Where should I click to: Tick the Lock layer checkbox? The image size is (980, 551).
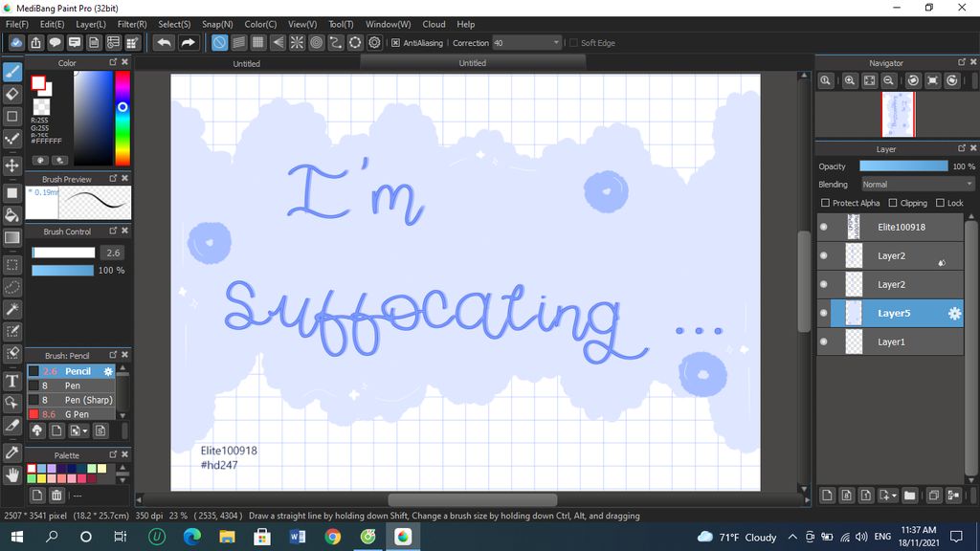(x=940, y=203)
